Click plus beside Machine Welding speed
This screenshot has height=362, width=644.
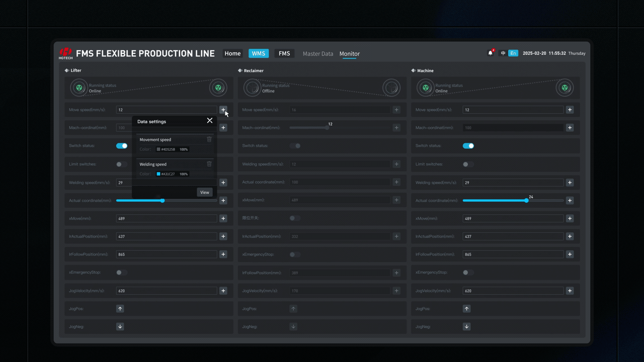570,183
